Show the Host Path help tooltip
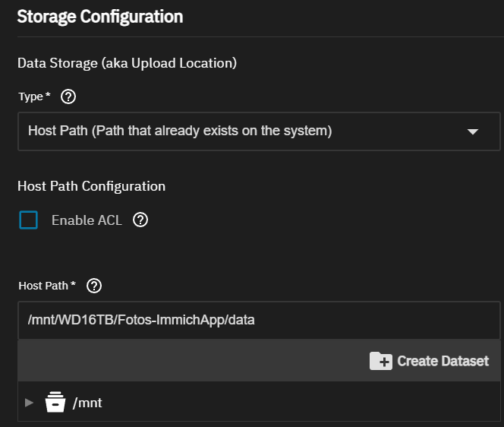Screen dimensions: 504x427 (x=94, y=286)
